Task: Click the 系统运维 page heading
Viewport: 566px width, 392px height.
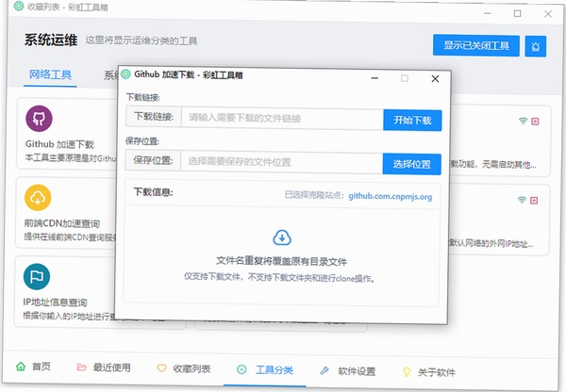Action: (51, 40)
